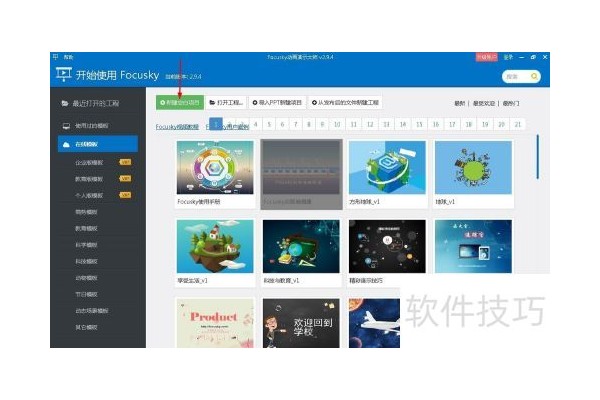Go to template page 12
Image resolution: width=600 pixels, height=400 pixels.
370,124
